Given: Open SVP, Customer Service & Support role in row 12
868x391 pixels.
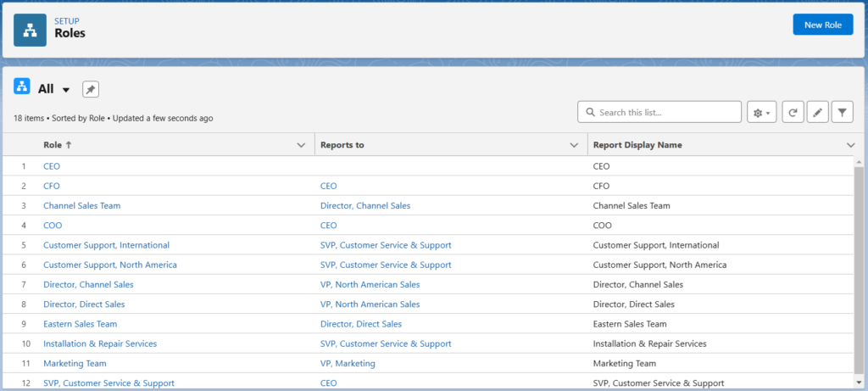Looking at the screenshot, I should 109,383.
